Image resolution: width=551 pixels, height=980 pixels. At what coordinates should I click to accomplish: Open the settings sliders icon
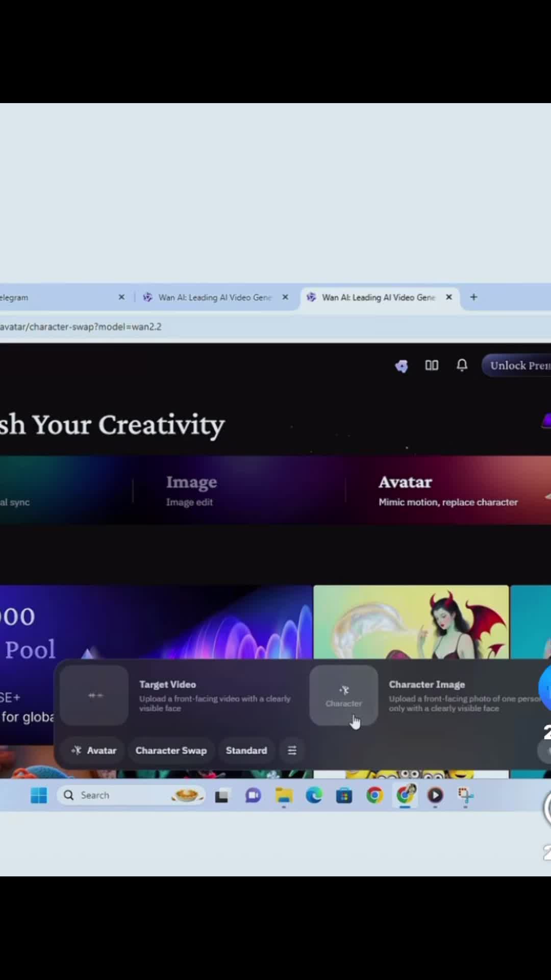292,750
